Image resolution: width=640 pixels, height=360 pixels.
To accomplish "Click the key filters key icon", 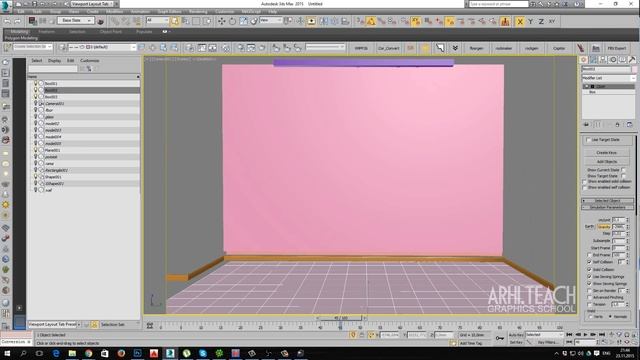I will (500, 338).
